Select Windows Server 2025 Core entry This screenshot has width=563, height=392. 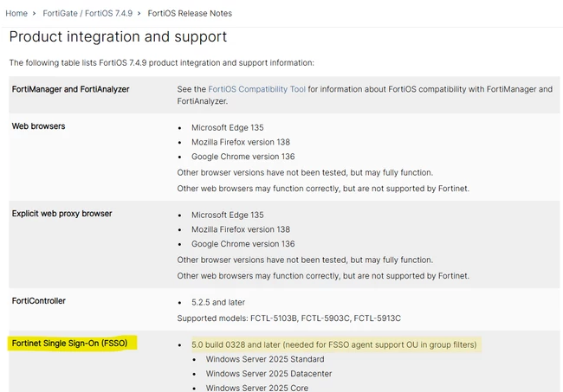tap(256, 388)
